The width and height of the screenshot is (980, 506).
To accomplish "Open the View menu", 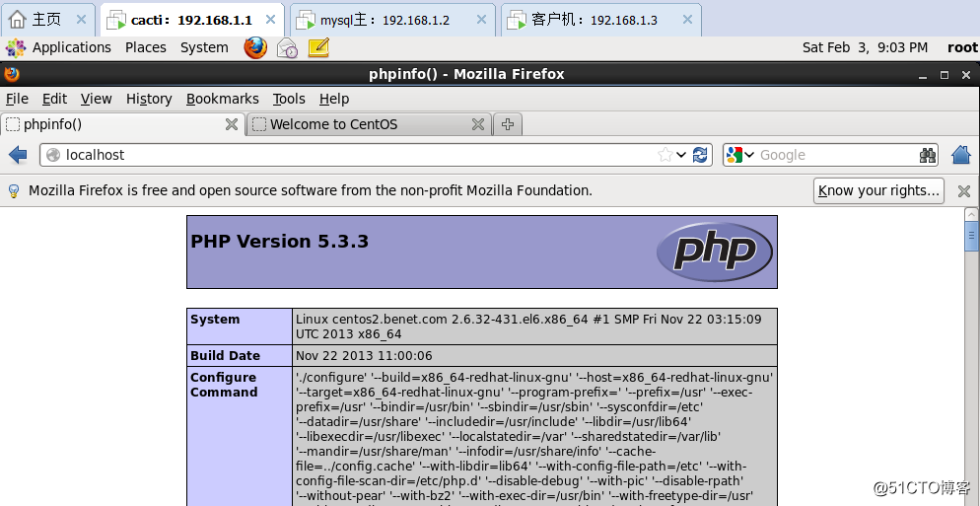I will (x=97, y=99).
